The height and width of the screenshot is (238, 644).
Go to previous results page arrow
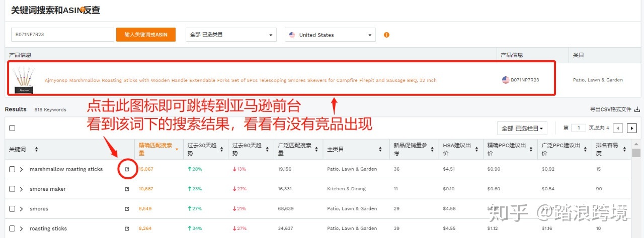(x=618, y=128)
